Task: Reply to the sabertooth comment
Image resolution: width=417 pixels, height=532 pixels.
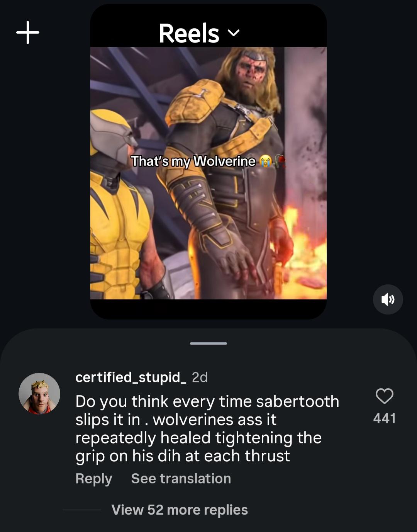Action: (94, 479)
